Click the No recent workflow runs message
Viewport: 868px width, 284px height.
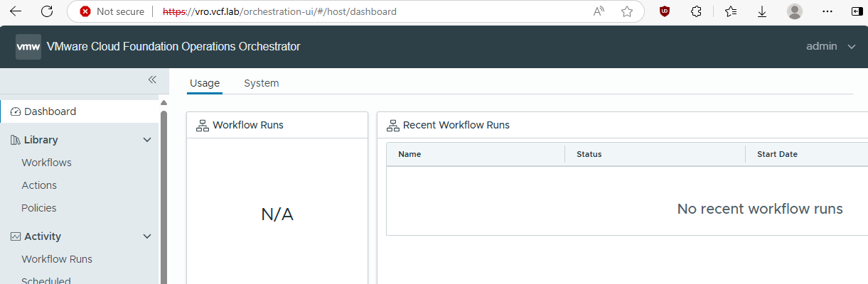760,209
